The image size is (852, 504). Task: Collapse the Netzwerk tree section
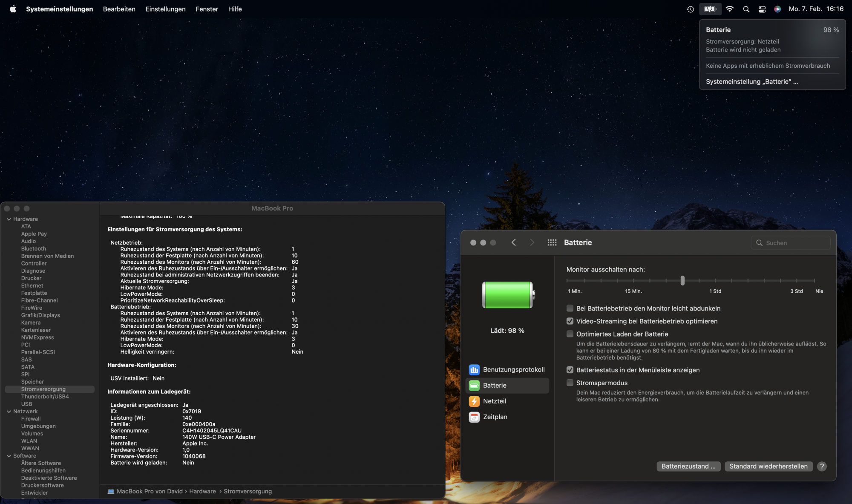[x=9, y=412]
